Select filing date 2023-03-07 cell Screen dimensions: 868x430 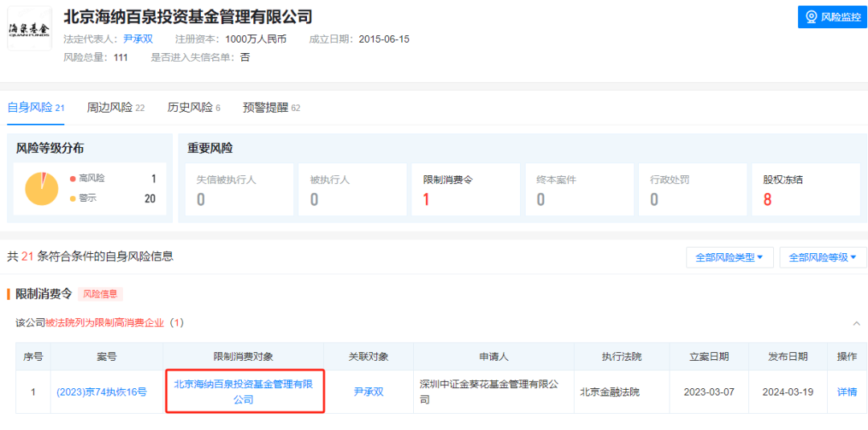pos(709,392)
